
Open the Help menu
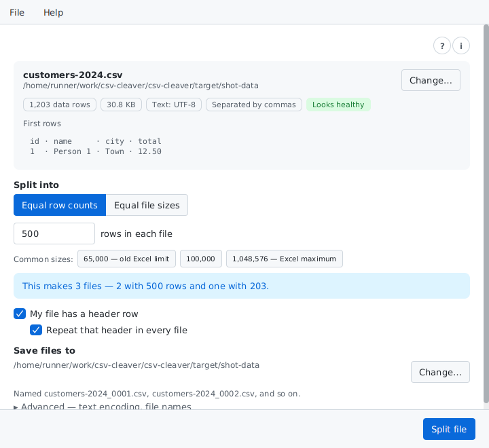[x=54, y=12]
